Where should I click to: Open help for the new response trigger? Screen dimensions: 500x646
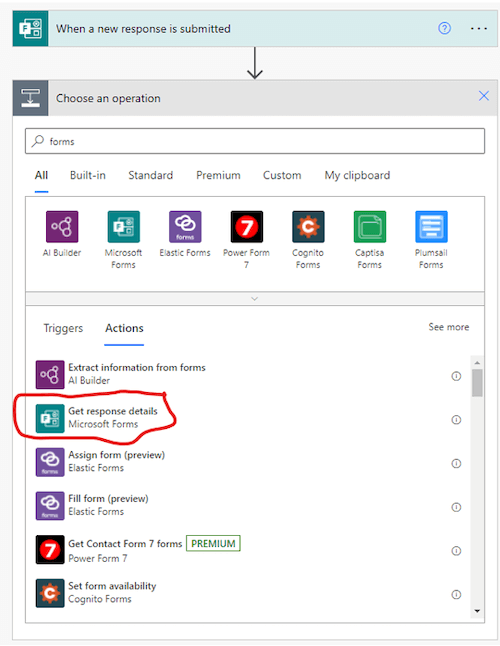pos(444,28)
